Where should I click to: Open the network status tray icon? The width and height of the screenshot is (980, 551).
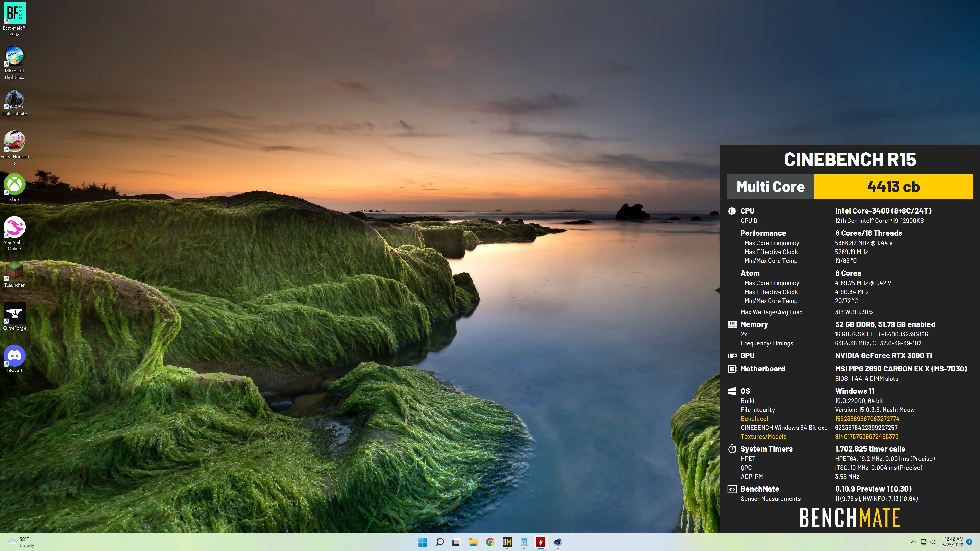tap(924, 542)
